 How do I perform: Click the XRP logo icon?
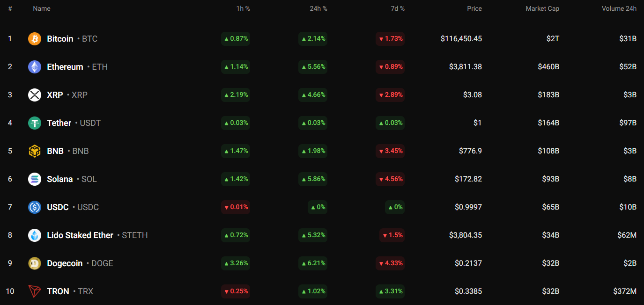click(35, 95)
